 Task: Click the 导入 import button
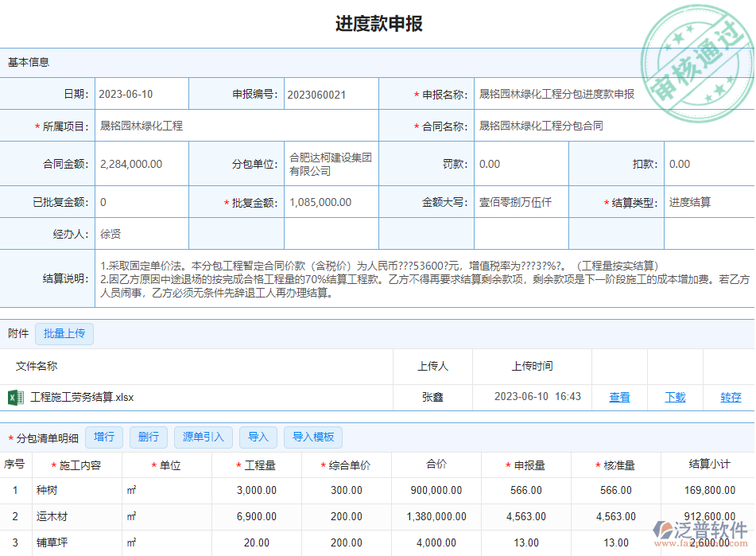click(258, 437)
